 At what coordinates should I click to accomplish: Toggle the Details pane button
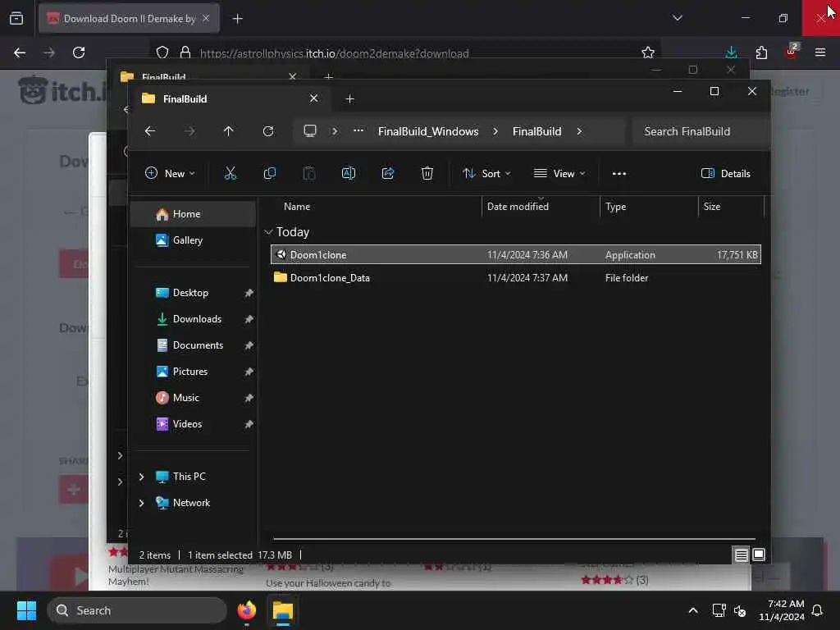(x=726, y=174)
